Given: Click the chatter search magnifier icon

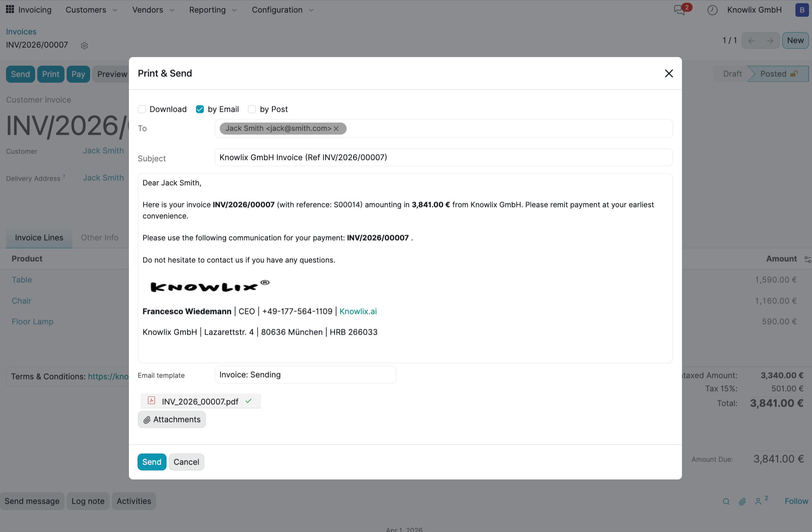Looking at the screenshot, I should [726, 502].
